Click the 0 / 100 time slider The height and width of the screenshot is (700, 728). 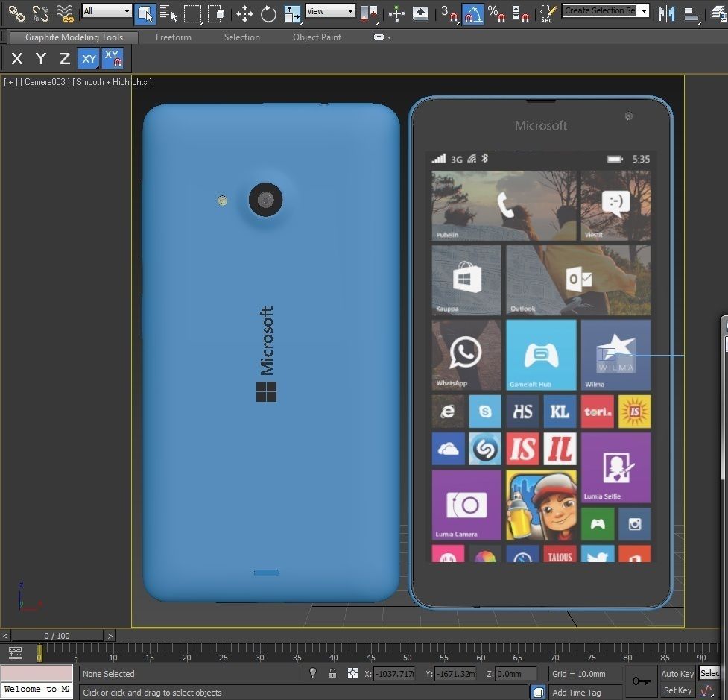click(x=57, y=636)
